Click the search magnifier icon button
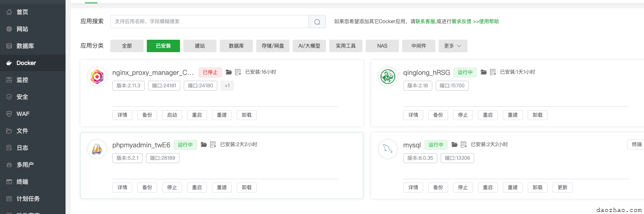The width and height of the screenshot is (644, 214). [317, 22]
